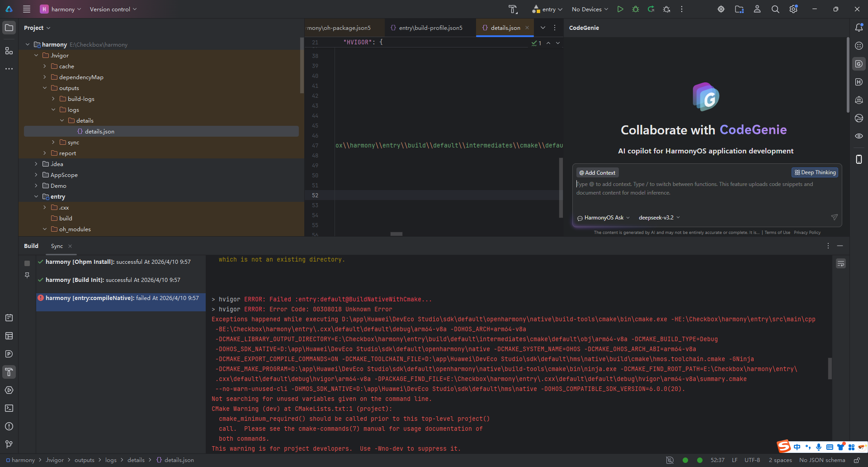Select the CodeGenie sidebar icon

[859, 64]
